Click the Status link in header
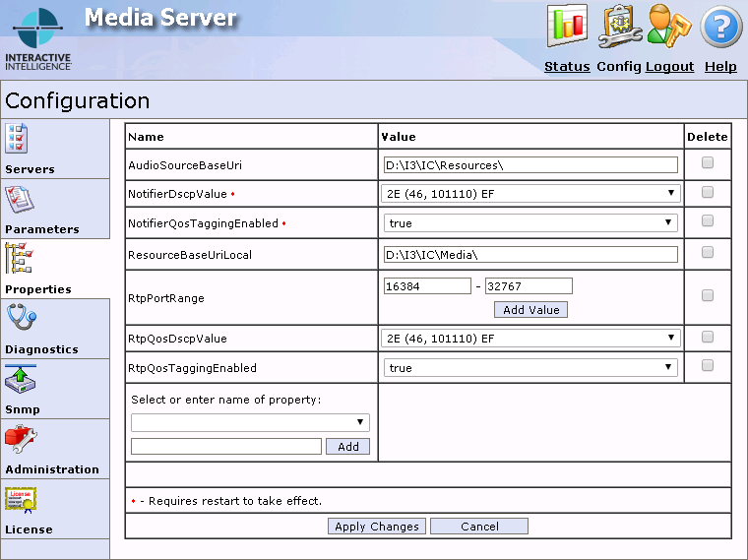748x560 pixels. click(567, 67)
